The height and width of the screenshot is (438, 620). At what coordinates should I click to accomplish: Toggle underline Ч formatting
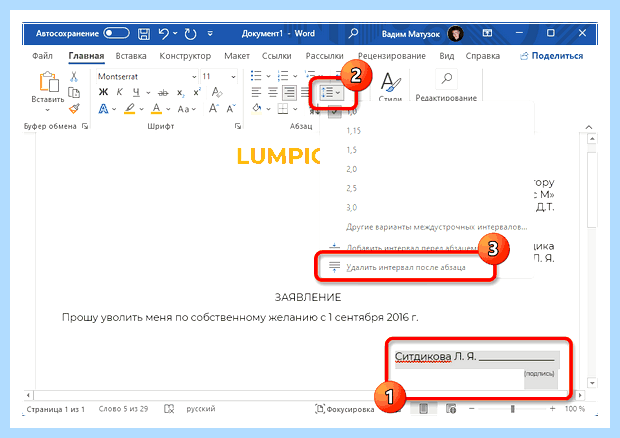[136, 93]
